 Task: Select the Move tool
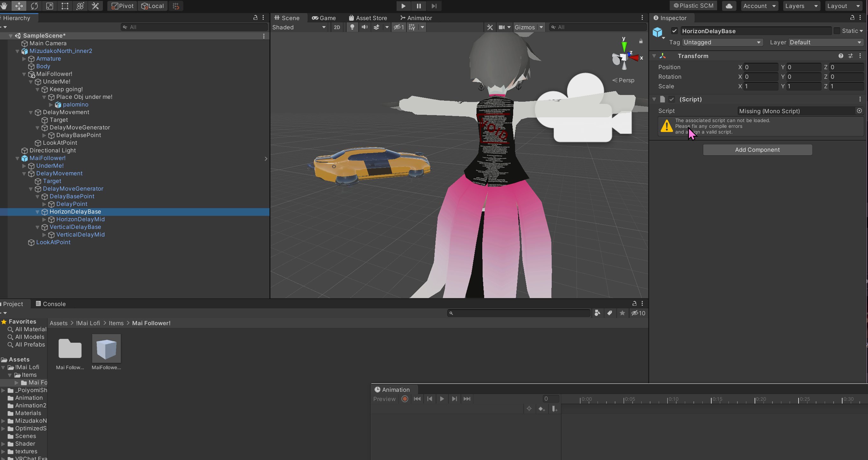[x=19, y=6]
